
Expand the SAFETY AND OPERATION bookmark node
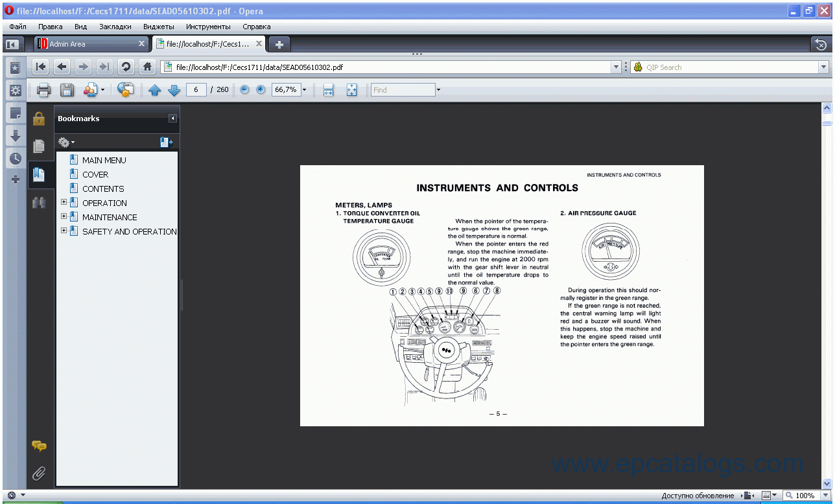pyautogui.click(x=64, y=231)
